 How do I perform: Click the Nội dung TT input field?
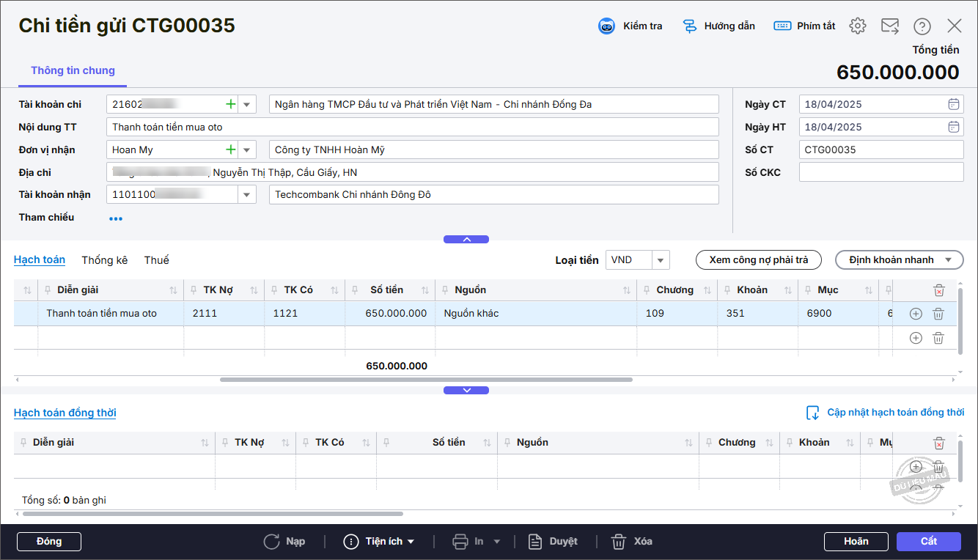412,128
